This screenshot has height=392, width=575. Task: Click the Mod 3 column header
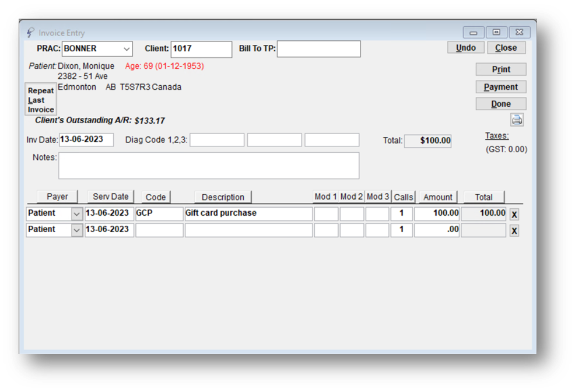tap(378, 197)
